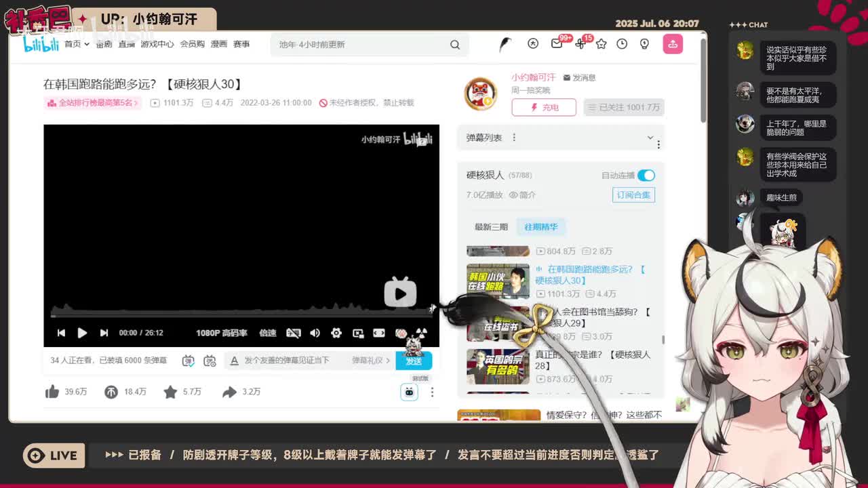
Task: Click the page vertical scrollbar
Action: coord(703,81)
